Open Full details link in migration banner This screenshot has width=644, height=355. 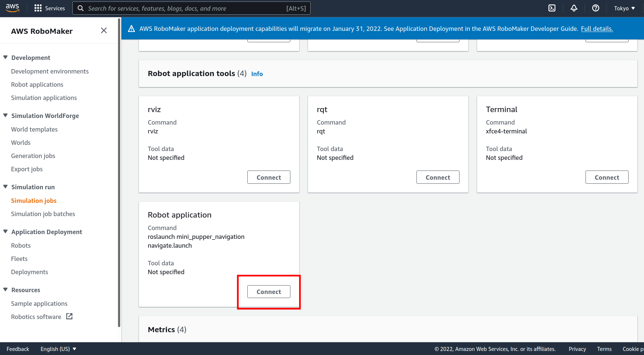tap(597, 29)
